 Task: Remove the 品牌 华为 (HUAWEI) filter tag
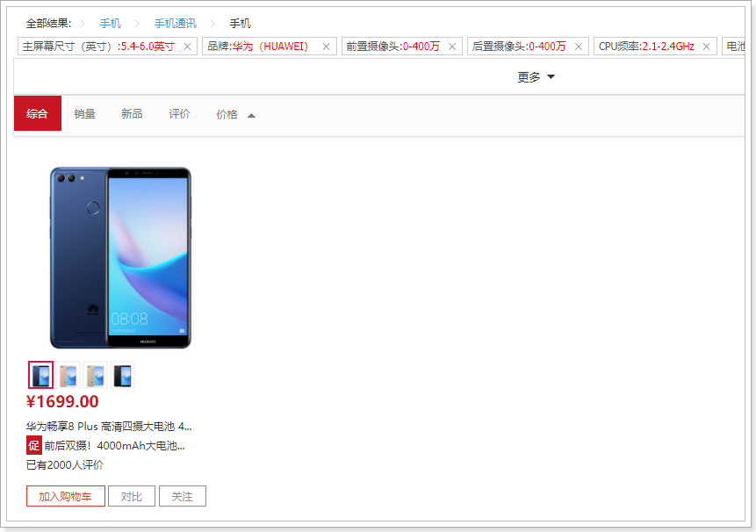pos(326,47)
